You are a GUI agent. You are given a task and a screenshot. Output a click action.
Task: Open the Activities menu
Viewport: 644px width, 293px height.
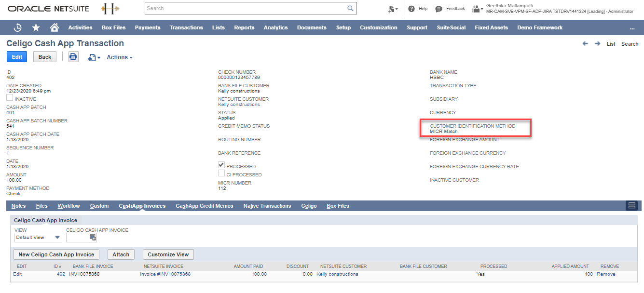(80, 27)
